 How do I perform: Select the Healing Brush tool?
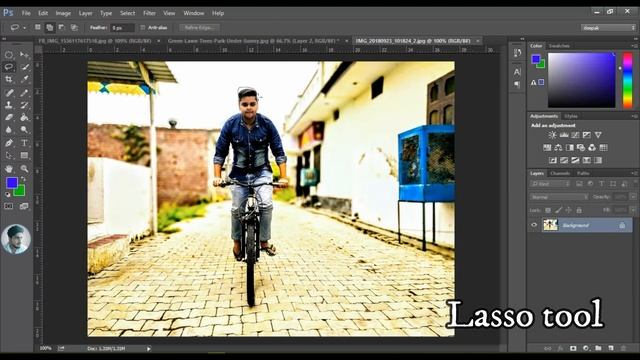click(9, 93)
